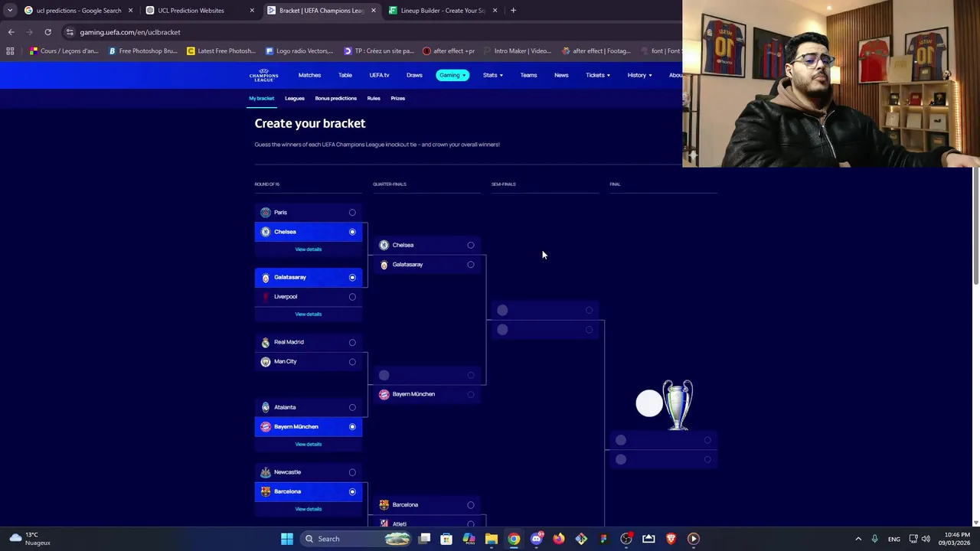Click the Paris crest icon
Image resolution: width=980 pixels, height=551 pixels.
tap(266, 212)
